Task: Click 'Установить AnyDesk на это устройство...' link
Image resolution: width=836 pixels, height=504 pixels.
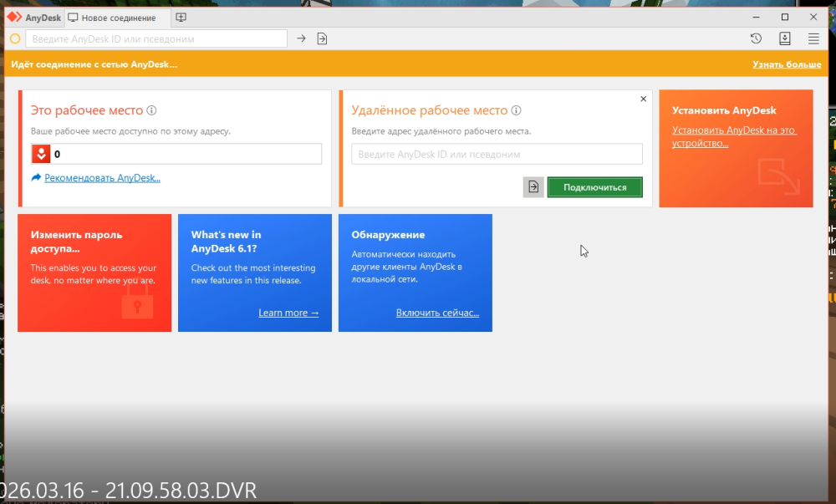Action: (734, 136)
